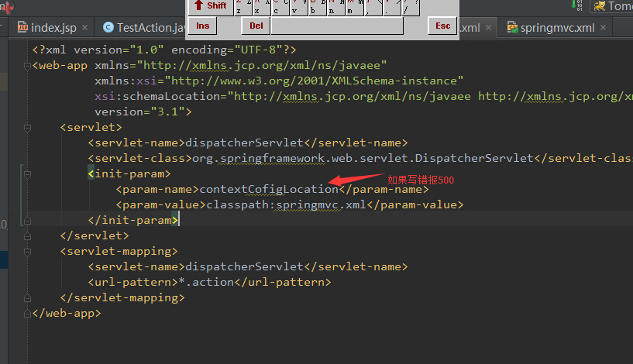The image size is (633, 364).
Task: Click the Del key on on-screen keyboard
Action: click(x=256, y=26)
